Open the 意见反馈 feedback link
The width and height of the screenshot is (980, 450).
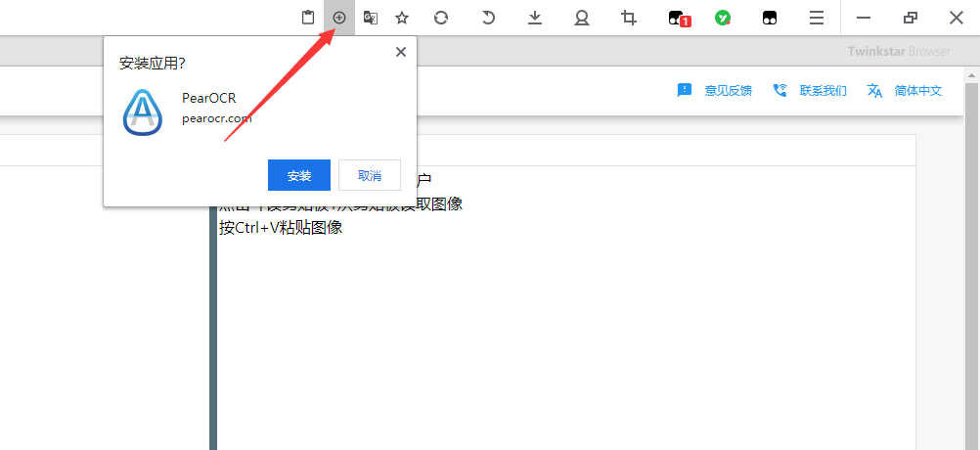pyautogui.click(x=715, y=91)
